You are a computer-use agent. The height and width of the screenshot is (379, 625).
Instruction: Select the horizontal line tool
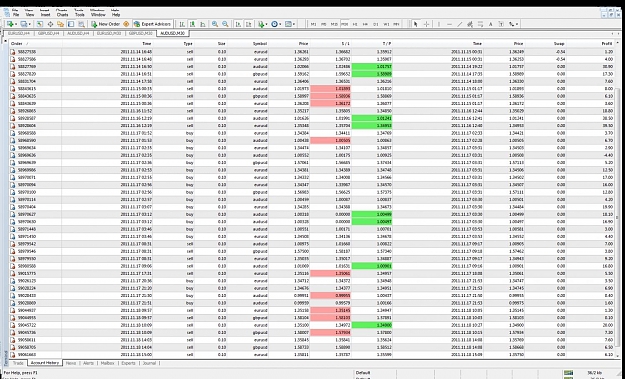pyautogui.click(x=449, y=24)
